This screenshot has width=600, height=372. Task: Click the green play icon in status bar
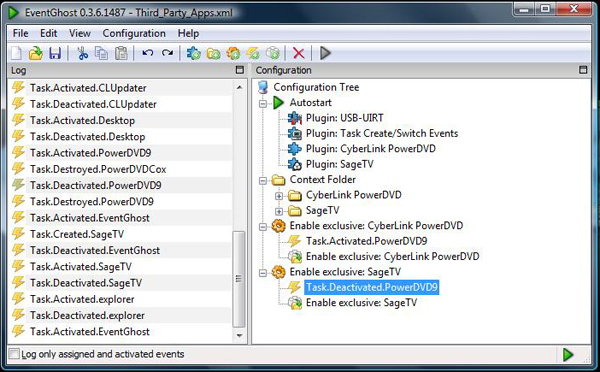click(x=568, y=355)
